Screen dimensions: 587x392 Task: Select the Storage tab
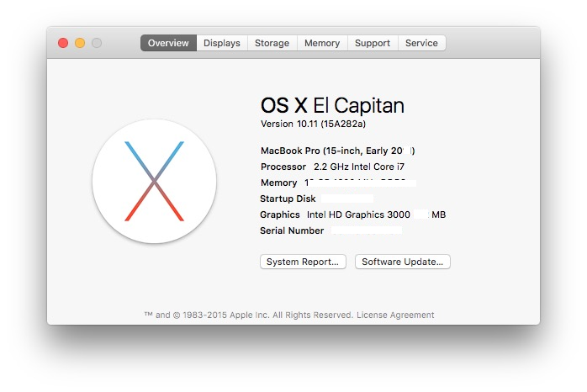pyautogui.click(x=272, y=43)
